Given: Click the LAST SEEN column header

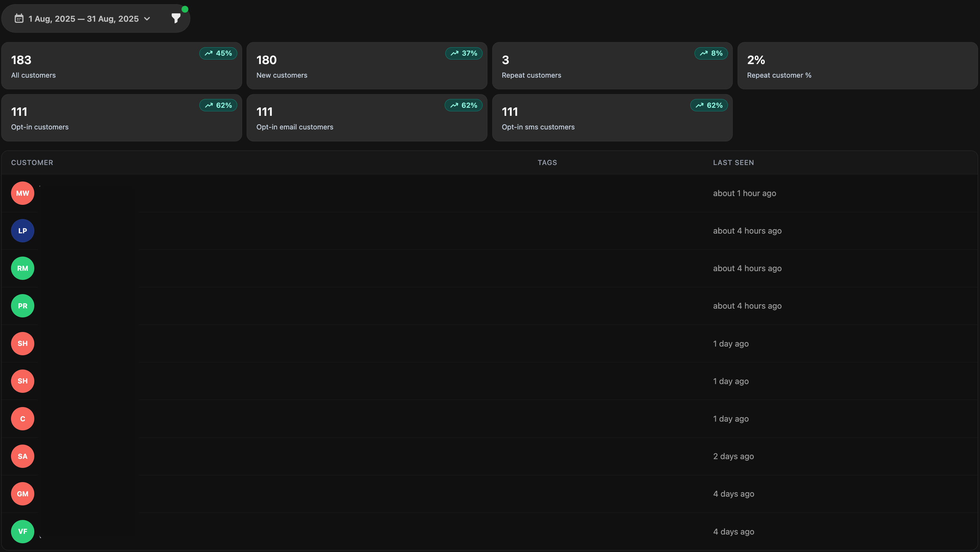Looking at the screenshot, I should [733, 162].
